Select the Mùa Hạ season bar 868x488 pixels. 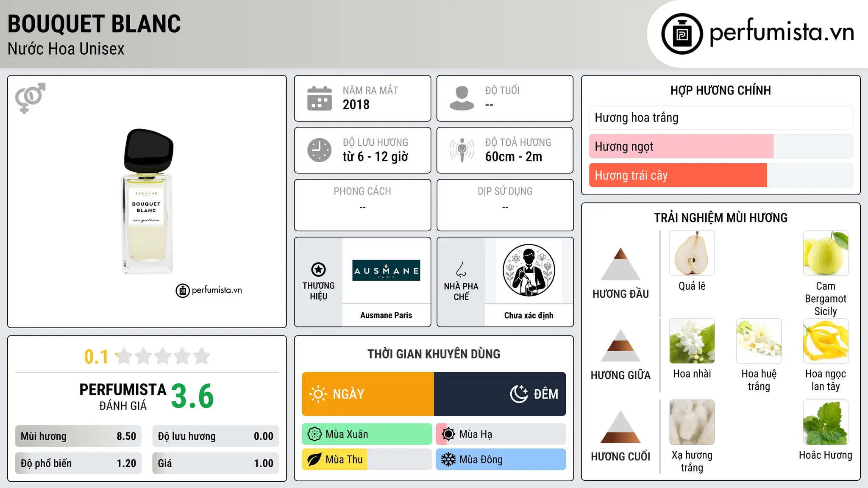(501, 434)
